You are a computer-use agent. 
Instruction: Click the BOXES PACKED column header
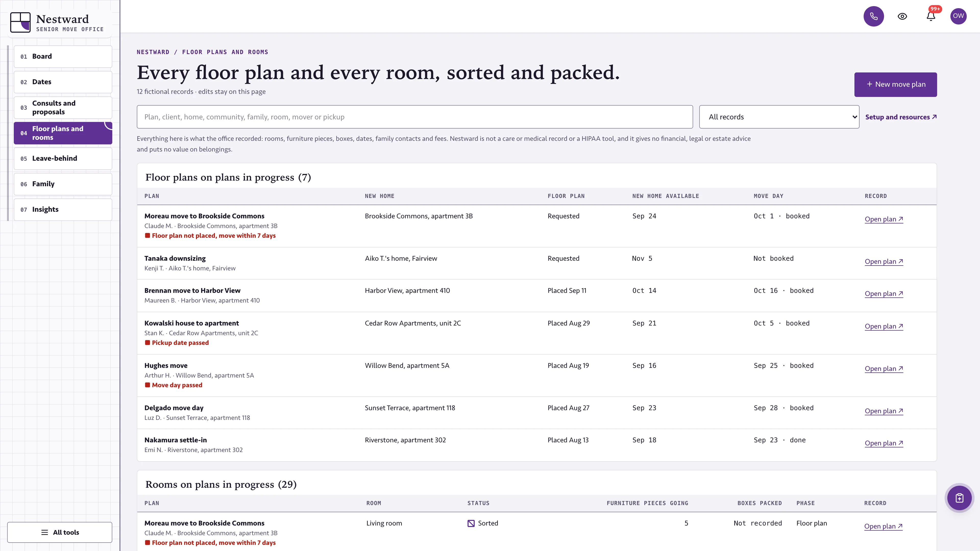pos(759,503)
